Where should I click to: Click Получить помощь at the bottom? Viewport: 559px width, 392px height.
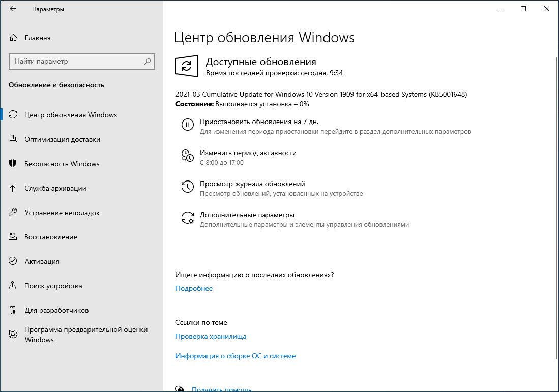pyautogui.click(x=222, y=389)
